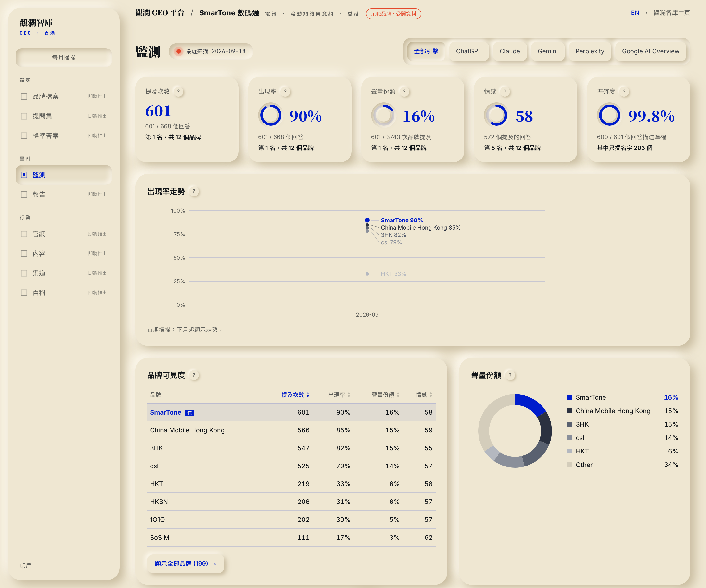Viewport: 706px width, 588px height.
Task: Click the 品牌 column header
Action: click(156, 395)
